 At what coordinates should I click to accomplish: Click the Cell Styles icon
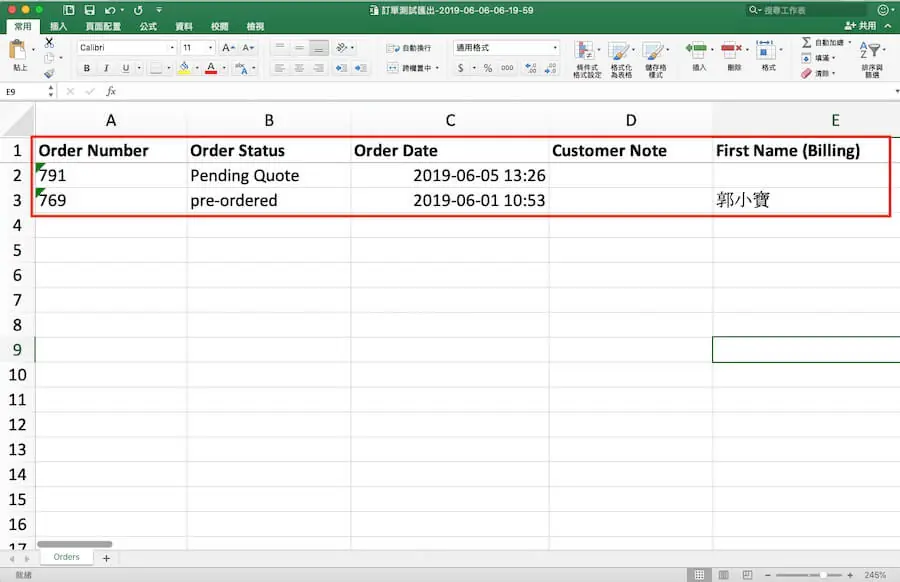(653, 51)
